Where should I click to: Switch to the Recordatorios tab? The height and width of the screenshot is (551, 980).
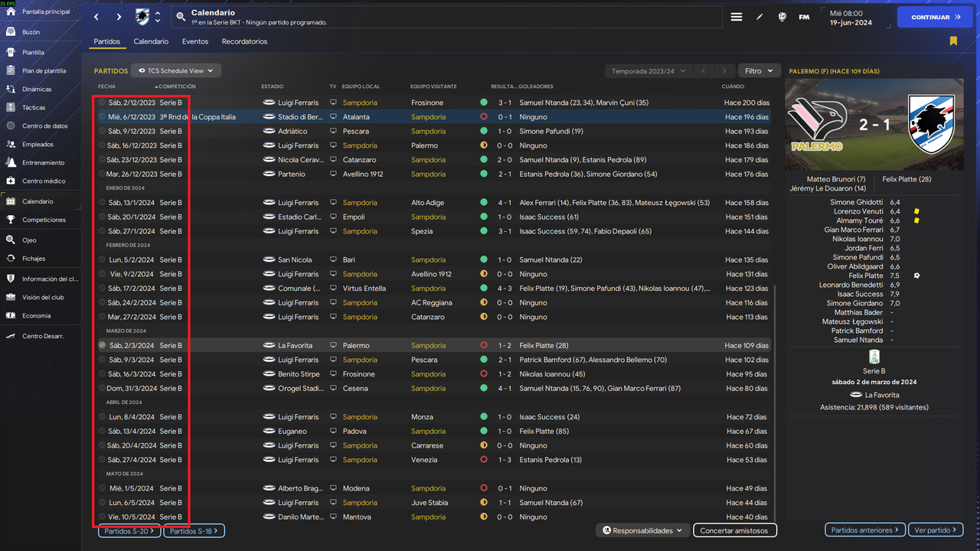tap(245, 41)
